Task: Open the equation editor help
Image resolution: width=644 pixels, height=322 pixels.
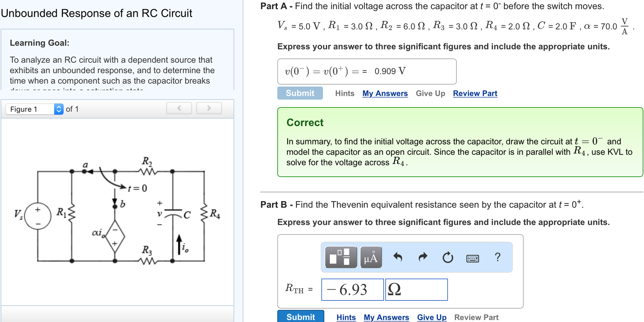Action: click(497, 257)
